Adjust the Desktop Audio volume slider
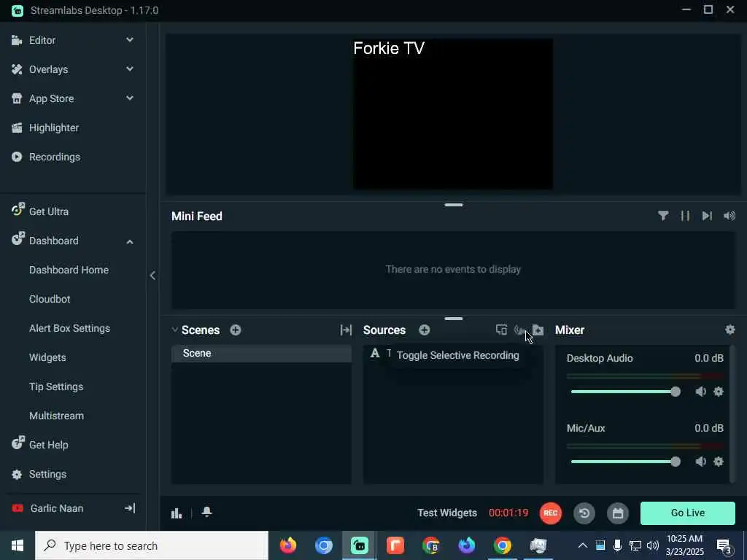 (x=625, y=392)
